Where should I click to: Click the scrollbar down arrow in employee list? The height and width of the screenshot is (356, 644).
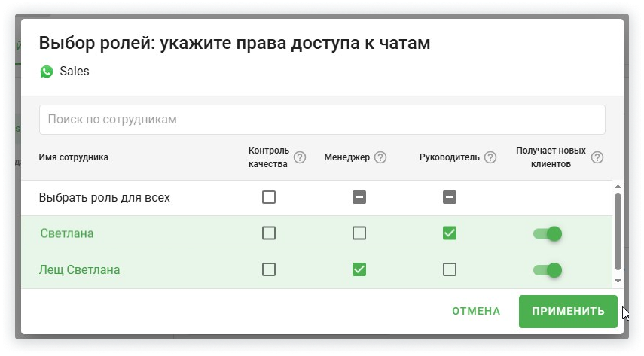pos(618,281)
